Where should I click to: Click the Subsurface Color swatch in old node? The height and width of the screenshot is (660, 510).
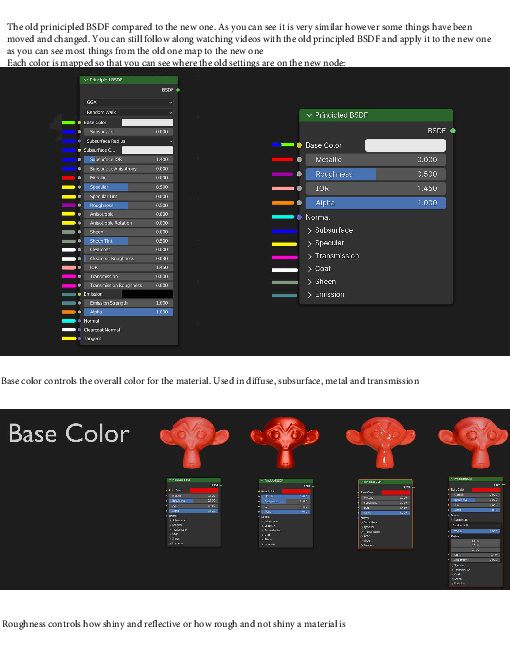147,150
